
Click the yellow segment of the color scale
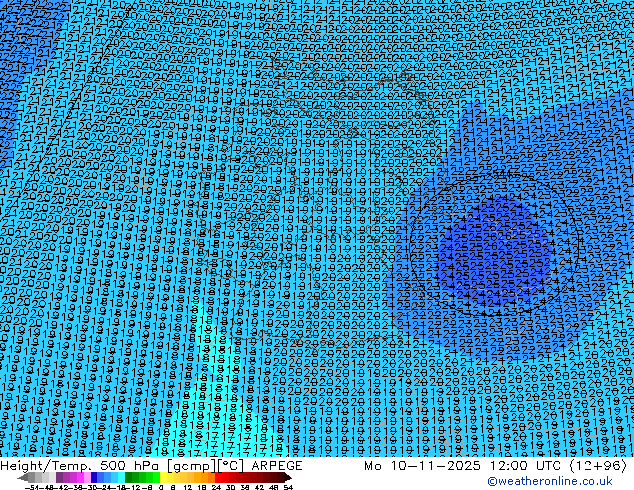[x=163, y=477]
